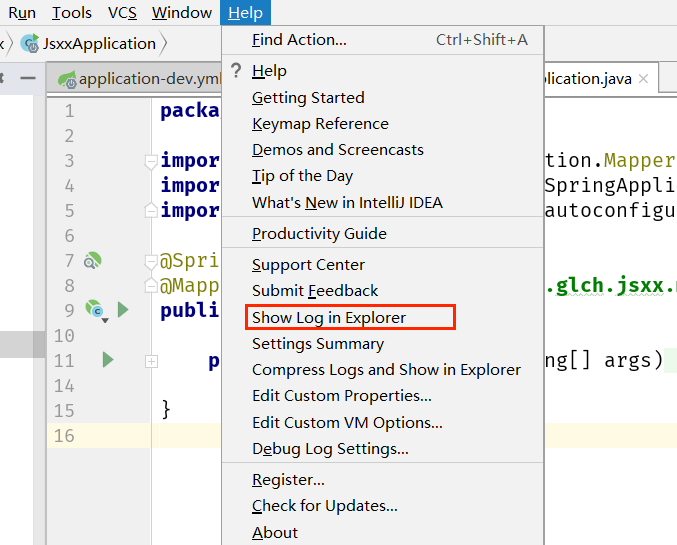The width and height of the screenshot is (677, 545).
Task: Click the closing brace on line 15
Action: [x=166, y=409]
